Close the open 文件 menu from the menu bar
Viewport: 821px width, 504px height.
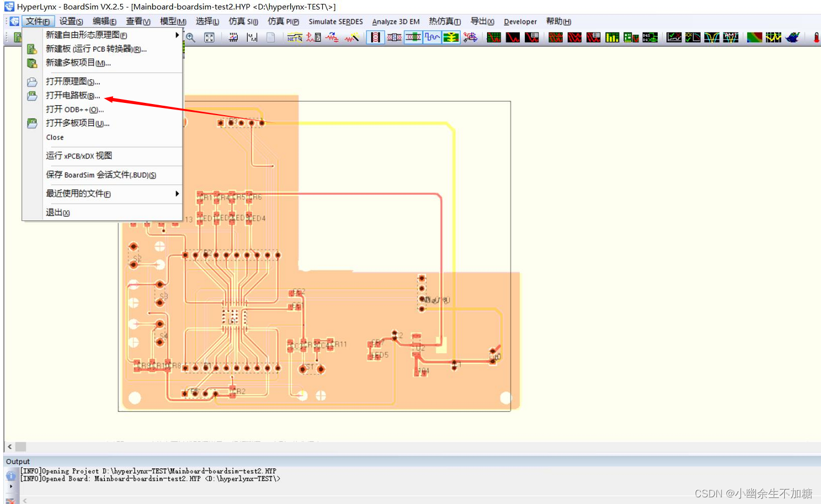[38, 21]
